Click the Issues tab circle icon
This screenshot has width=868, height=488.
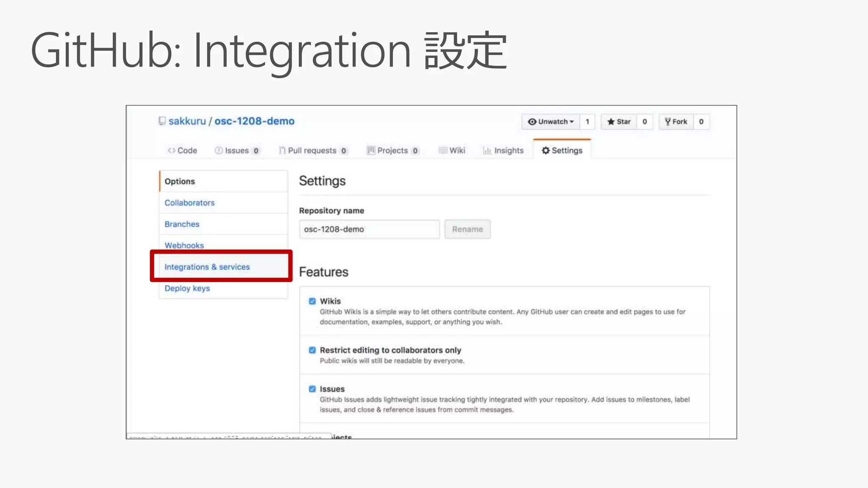click(x=219, y=150)
